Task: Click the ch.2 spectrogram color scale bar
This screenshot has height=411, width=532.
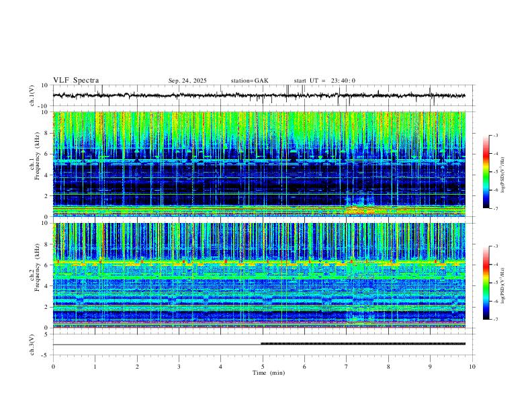Action: pyautogui.click(x=486, y=283)
